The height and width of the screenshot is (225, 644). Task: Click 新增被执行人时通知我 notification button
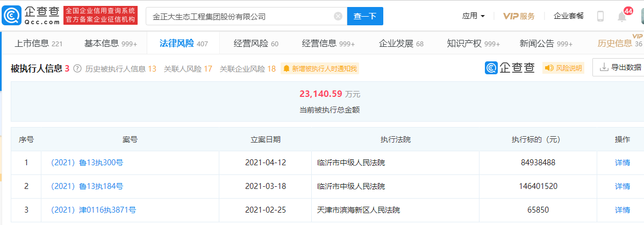(320, 69)
